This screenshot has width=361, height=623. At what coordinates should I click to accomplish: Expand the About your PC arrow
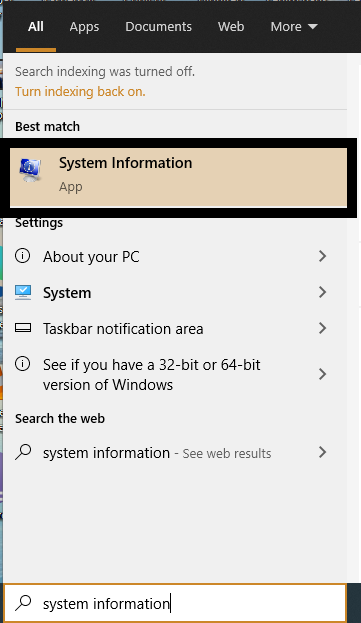pos(322,256)
